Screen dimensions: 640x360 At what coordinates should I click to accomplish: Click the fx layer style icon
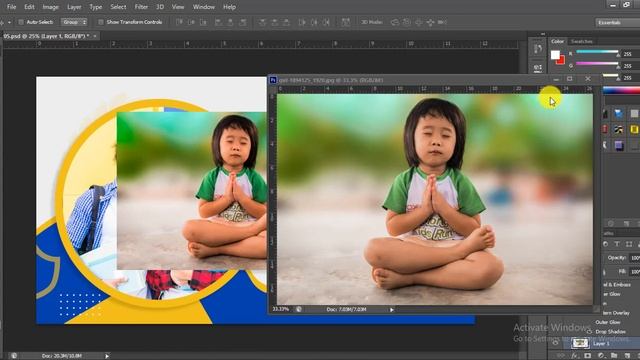coord(575,356)
